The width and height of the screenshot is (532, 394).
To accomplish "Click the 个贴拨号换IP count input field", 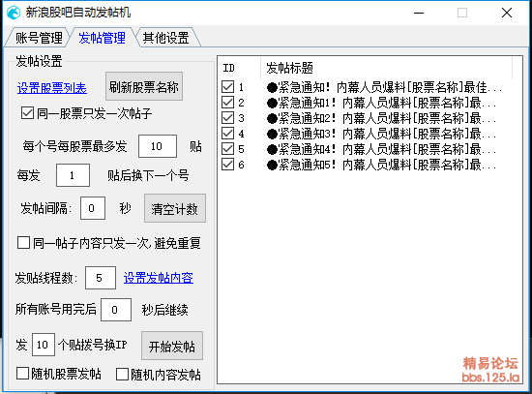I will [x=44, y=345].
